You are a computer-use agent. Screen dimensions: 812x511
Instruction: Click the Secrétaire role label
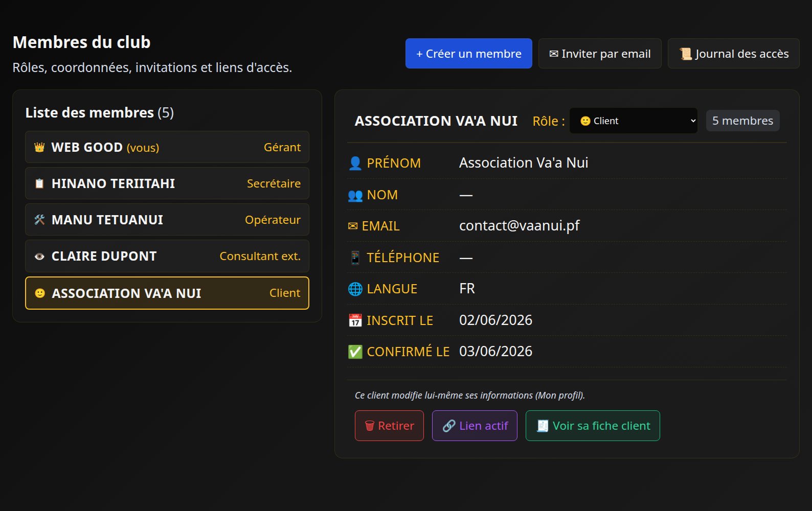pyautogui.click(x=274, y=183)
